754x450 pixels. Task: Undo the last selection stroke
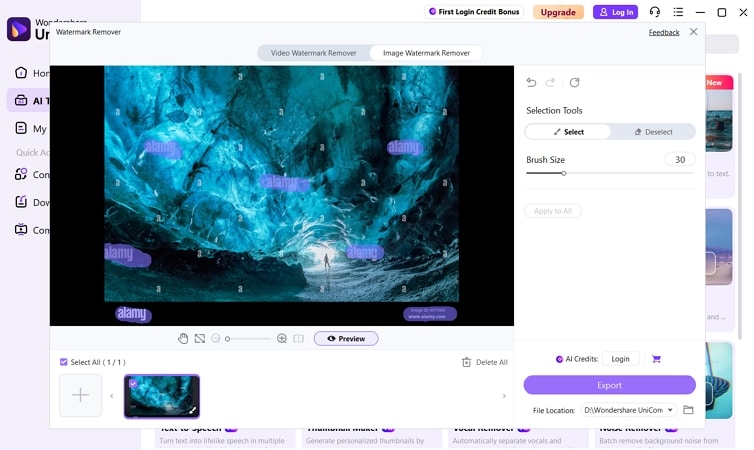point(531,83)
